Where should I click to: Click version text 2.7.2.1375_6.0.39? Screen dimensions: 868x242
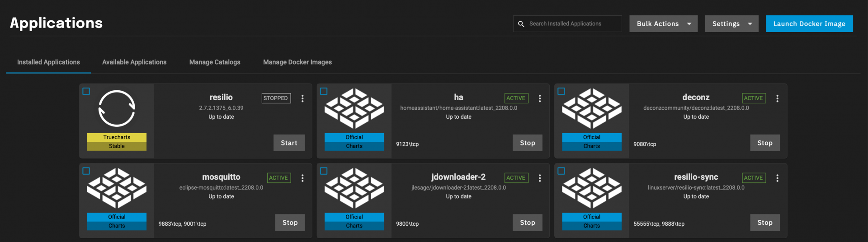221,108
